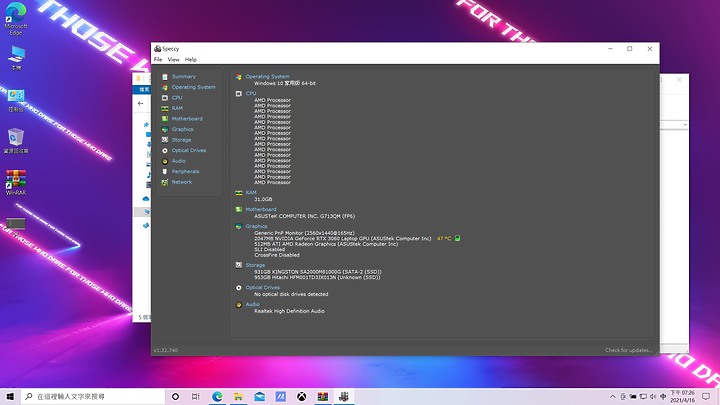Open Xbox app from taskbar

301,396
